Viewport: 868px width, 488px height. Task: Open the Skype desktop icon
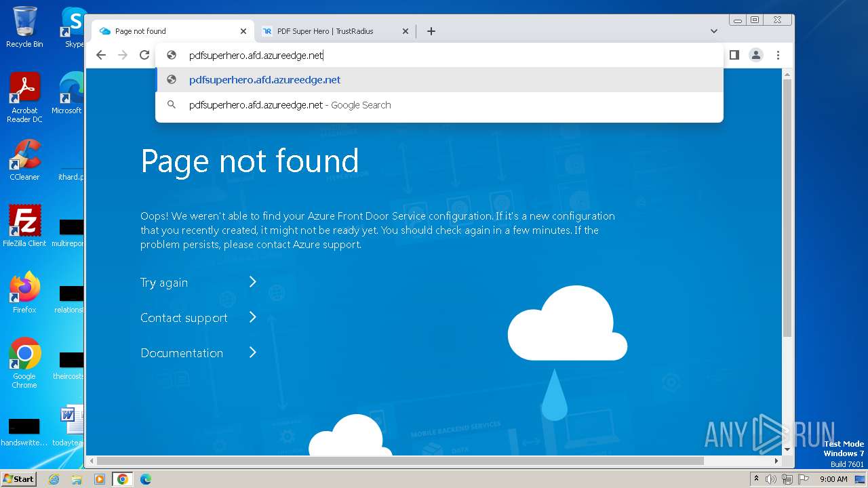pos(73,27)
